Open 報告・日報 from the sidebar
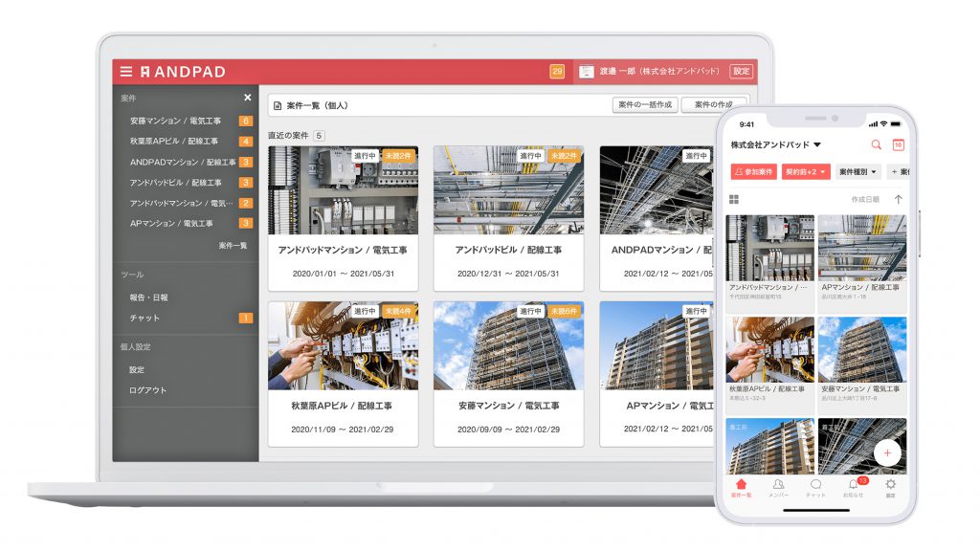Screen dimensions: 980x551 coord(151,297)
